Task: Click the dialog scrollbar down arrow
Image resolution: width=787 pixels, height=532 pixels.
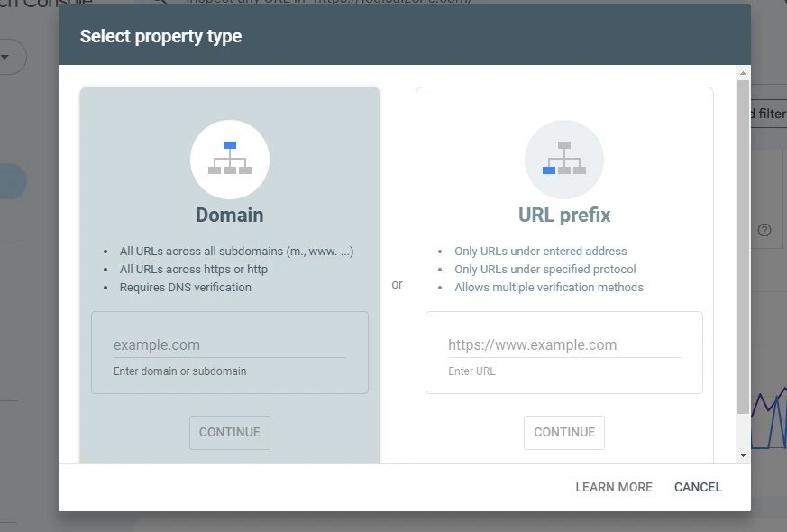Action: click(x=743, y=455)
